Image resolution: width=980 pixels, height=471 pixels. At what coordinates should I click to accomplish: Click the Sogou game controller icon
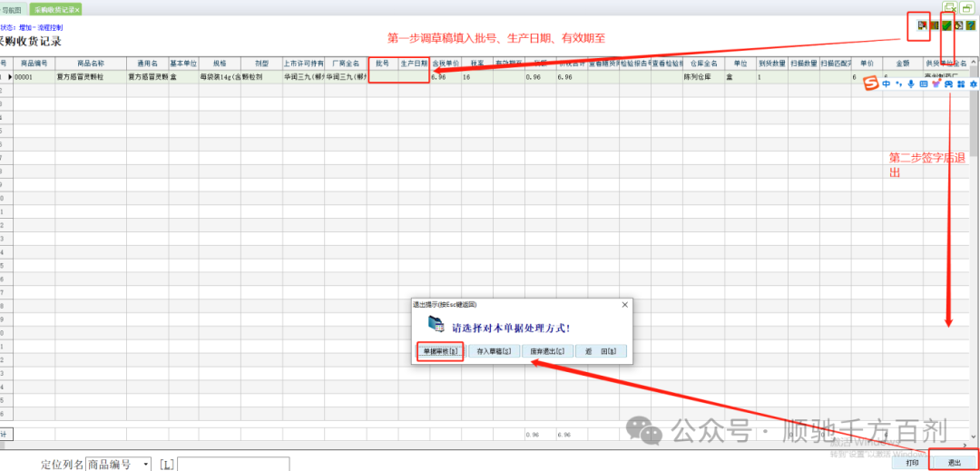coord(948,83)
